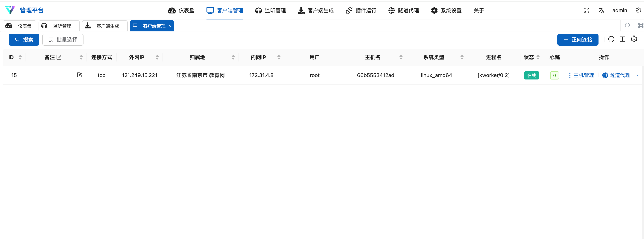This screenshot has width=644, height=239.
Task: Reload current tab page icon
Action: 627,25
